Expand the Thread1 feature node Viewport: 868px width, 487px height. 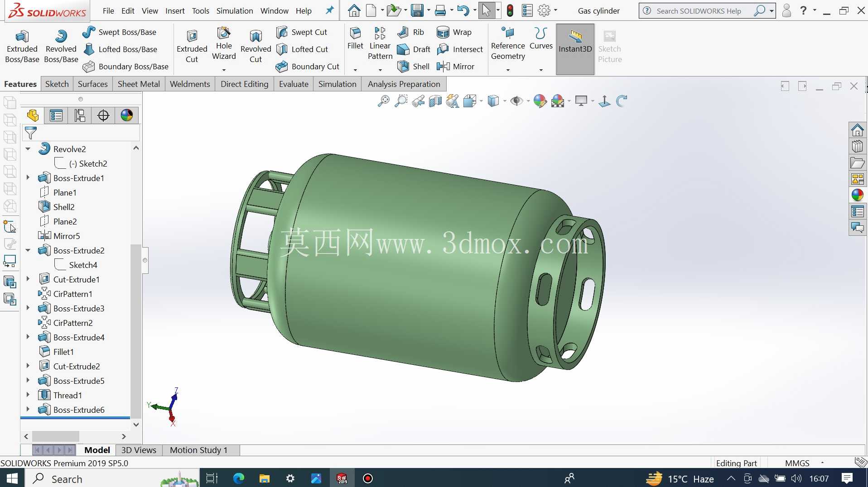[x=28, y=395]
